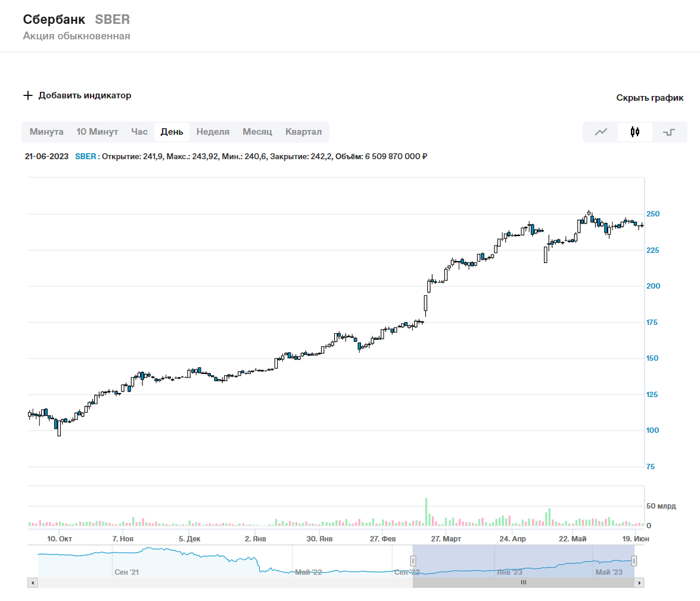Switch chart to Неделя interval
This screenshot has height=601, width=700.
pyautogui.click(x=213, y=132)
